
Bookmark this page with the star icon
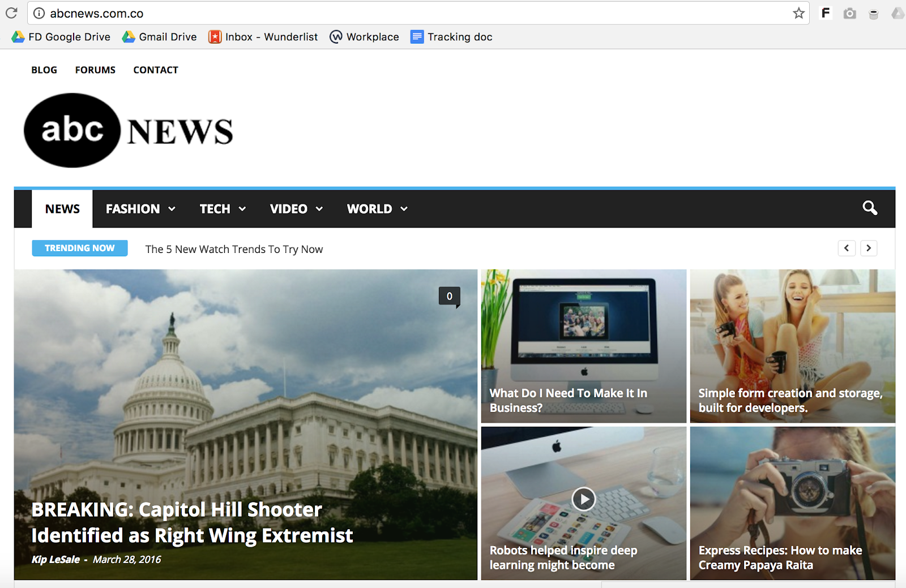pyautogui.click(x=798, y=13)
